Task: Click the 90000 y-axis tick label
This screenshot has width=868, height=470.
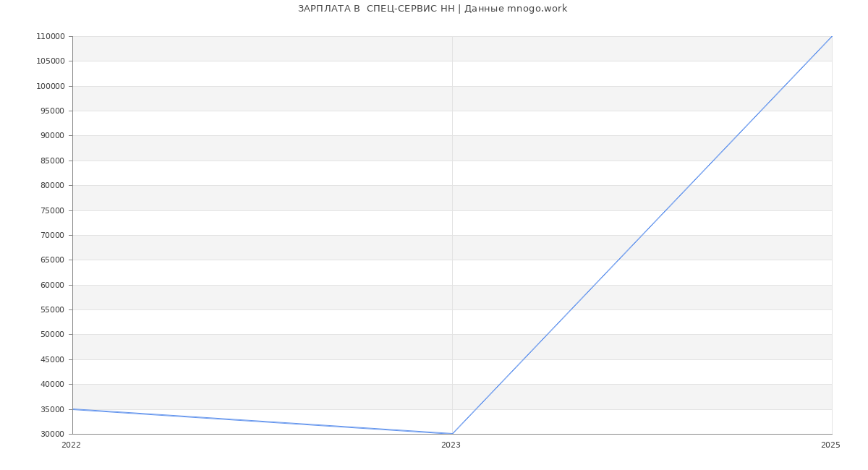Action: 52,136
